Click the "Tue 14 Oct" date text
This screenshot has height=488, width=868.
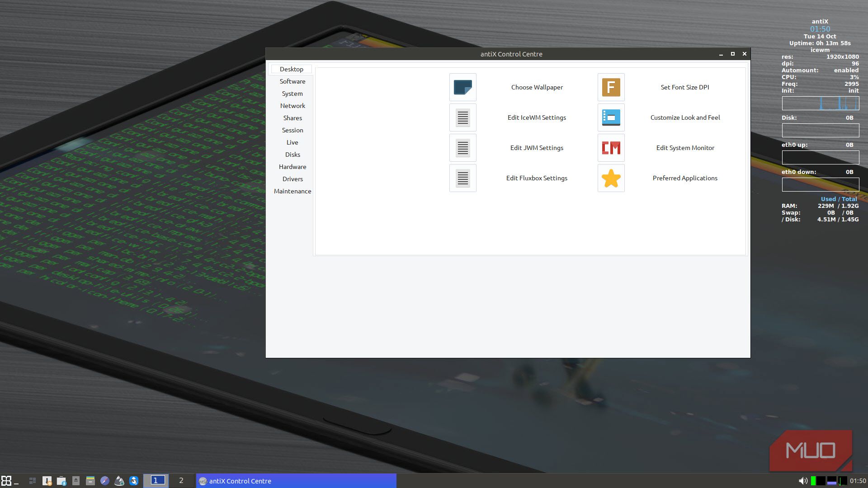click(x=820, y=37)
